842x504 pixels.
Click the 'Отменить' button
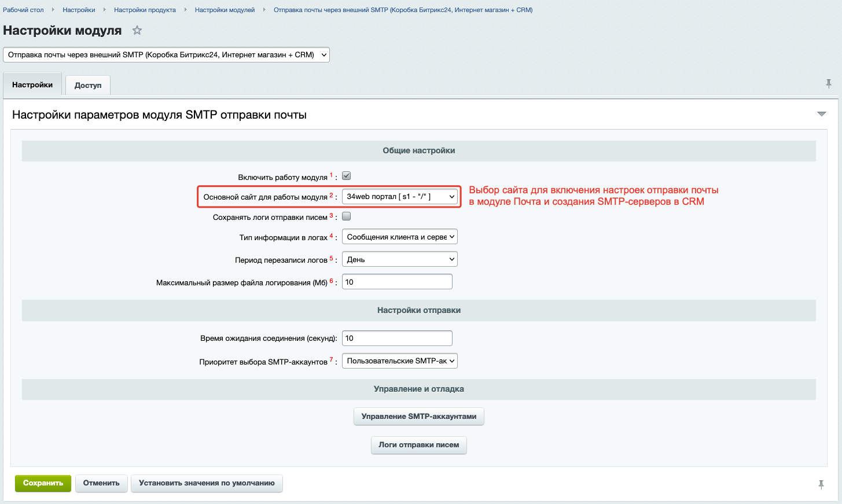pos(101,483)
